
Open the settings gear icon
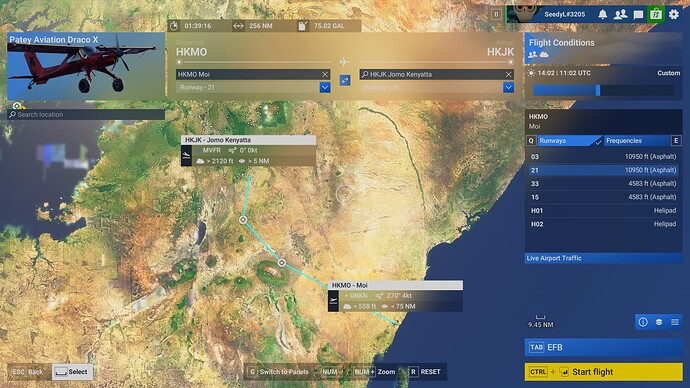coord(674,15)
